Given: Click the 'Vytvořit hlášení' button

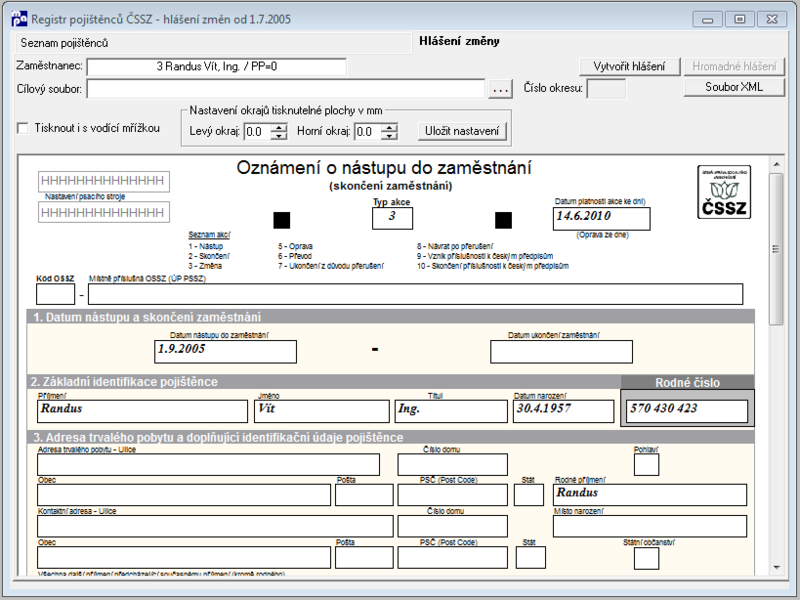Looking at the screenshot, I should point(629,67).
